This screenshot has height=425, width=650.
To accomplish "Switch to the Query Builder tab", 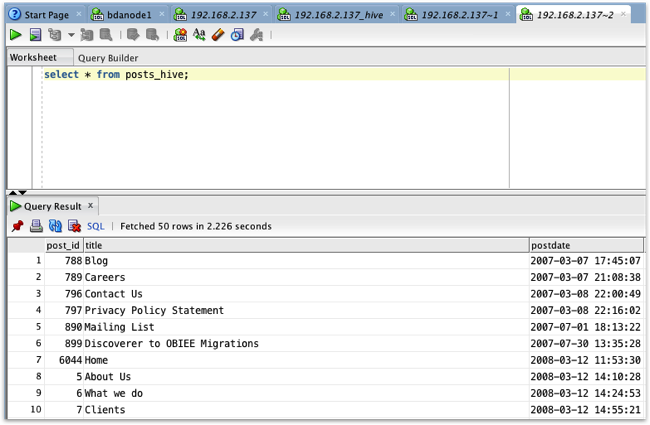I will point(108,58).
